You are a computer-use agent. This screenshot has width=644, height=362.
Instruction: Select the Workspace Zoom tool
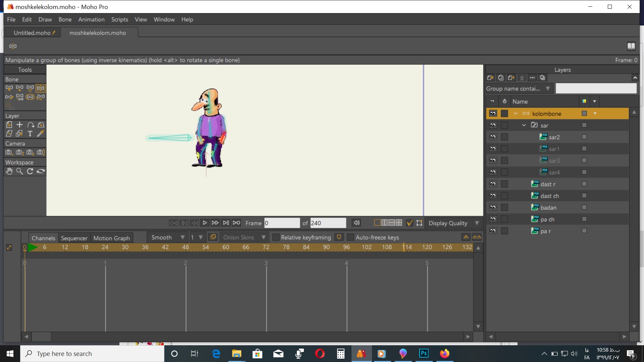pos(19,171)
